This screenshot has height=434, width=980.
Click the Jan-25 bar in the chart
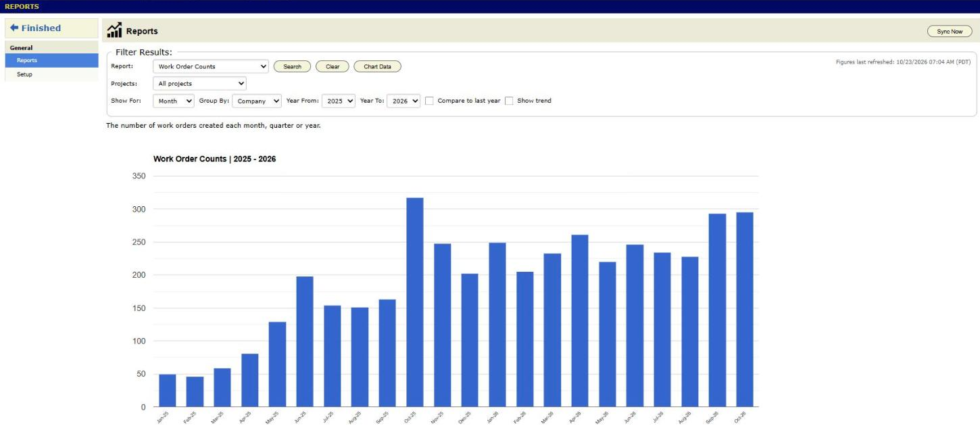(168, 391)
